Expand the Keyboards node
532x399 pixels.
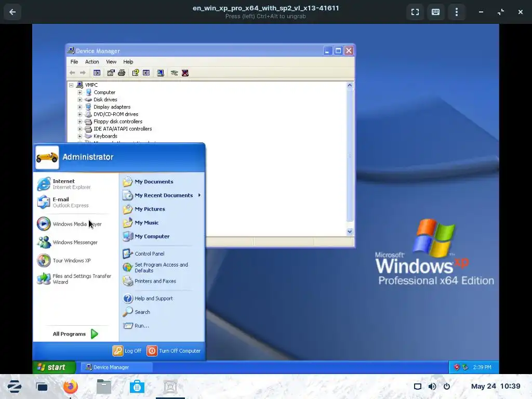[79, 136]
